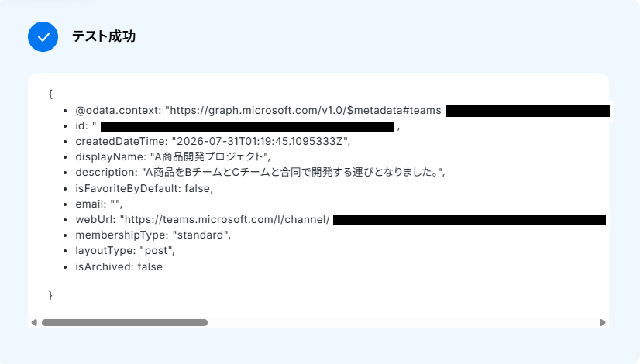Click the redacted bar after #teams

[x=528, y=111]
